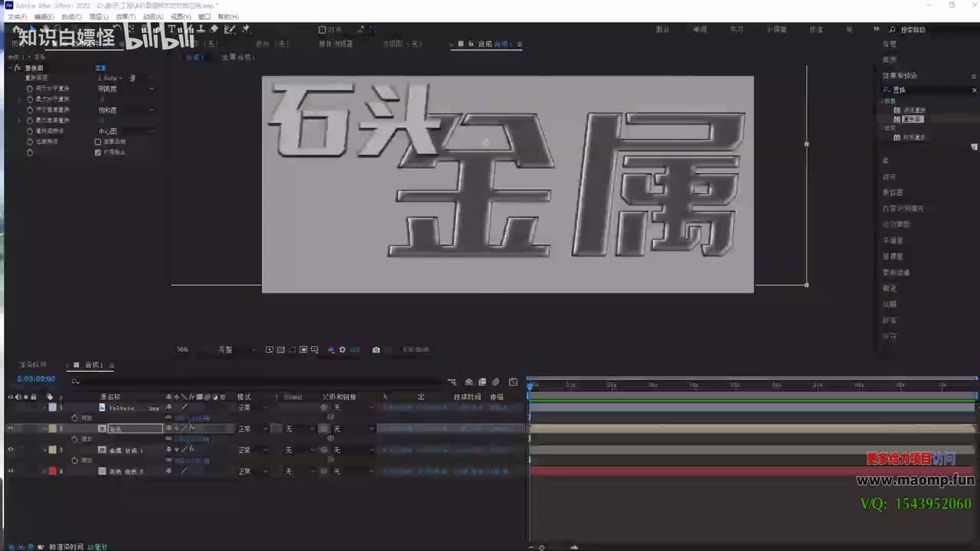Click the current time indicator playhead
Screen dimensions: 980x551
click(x=530, y=386)
